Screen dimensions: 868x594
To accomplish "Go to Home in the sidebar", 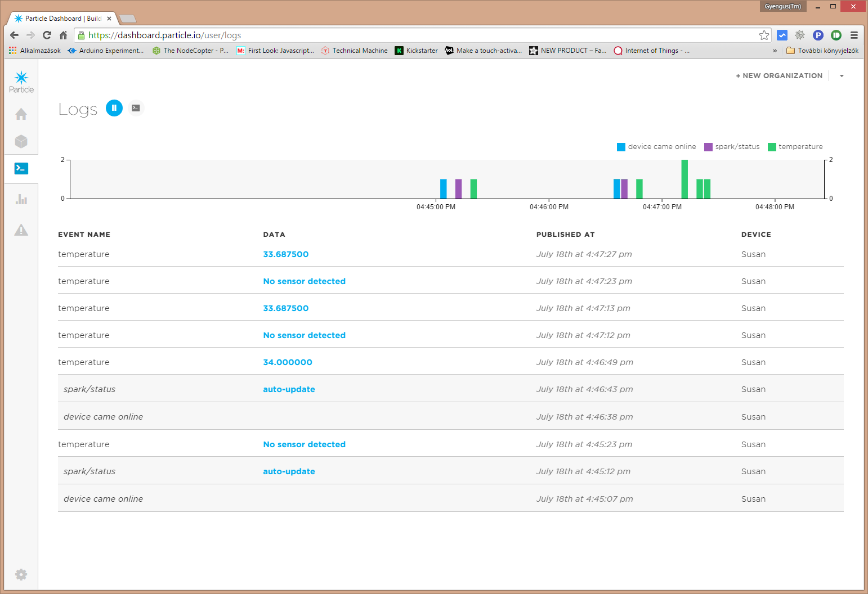I will tap(21, 114).
